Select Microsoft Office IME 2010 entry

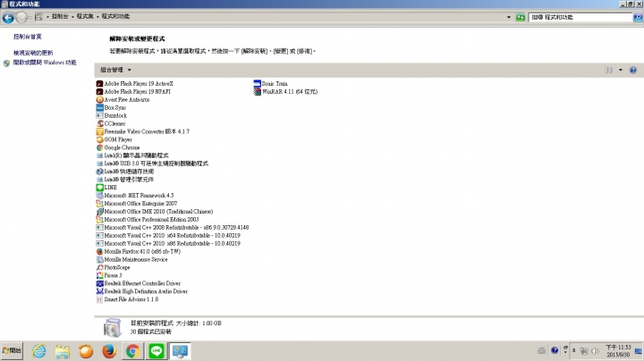click(x=155, y=212)
